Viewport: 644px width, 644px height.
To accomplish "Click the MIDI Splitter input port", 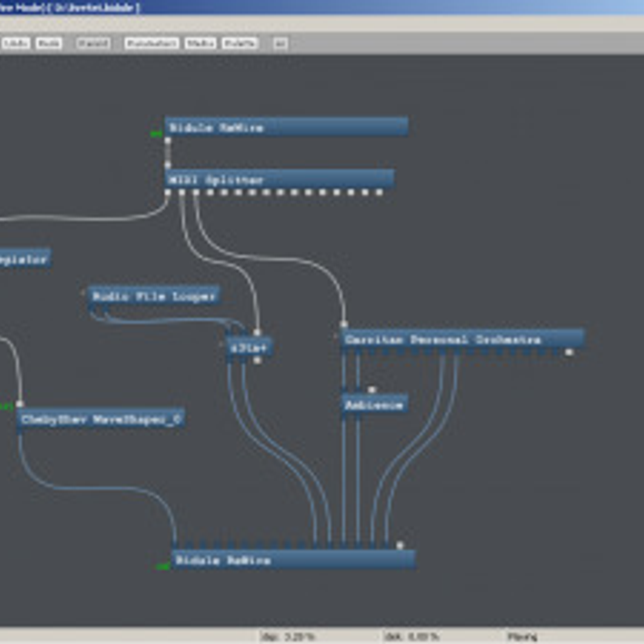I will [167, 166].
